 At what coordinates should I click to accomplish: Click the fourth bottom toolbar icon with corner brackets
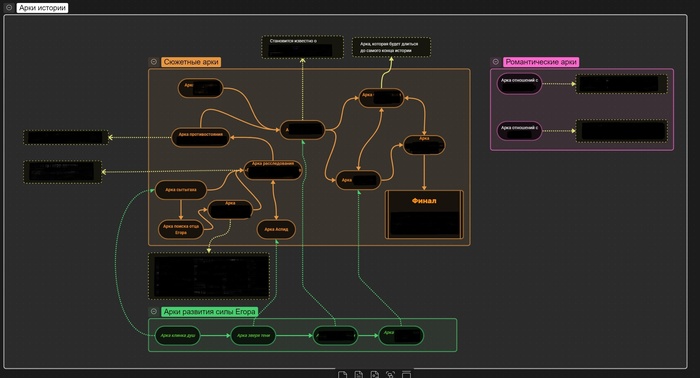391,374
